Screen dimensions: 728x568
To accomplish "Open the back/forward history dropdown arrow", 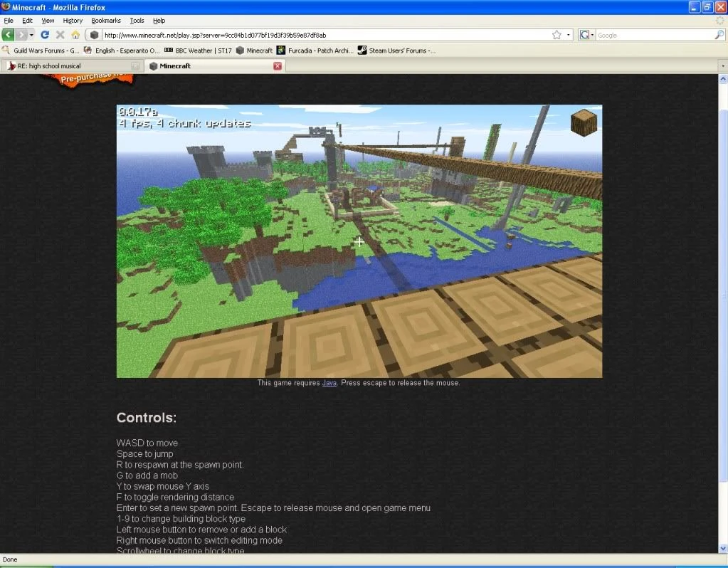I will pyautogui.click(x=31, y=35).
